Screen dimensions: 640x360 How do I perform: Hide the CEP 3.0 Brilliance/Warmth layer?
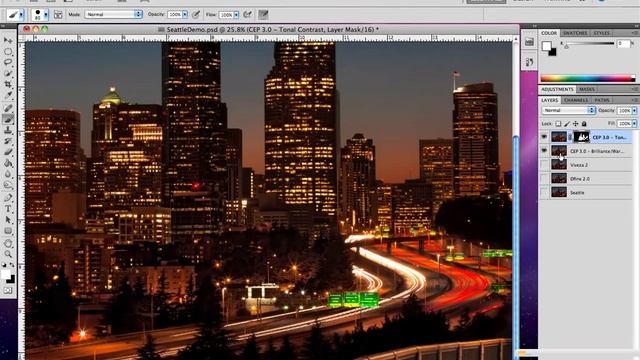pyautogui.click(x=544, y=151)
